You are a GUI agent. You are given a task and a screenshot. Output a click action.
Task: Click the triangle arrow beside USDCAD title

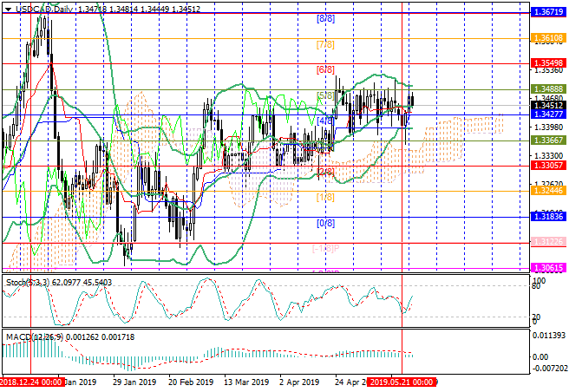(5, 6)
